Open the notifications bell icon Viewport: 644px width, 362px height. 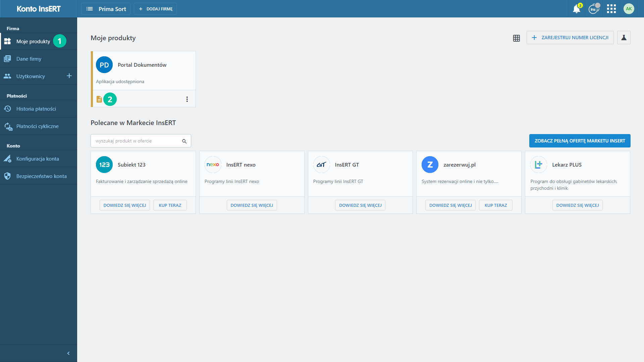tap(577, 9)
